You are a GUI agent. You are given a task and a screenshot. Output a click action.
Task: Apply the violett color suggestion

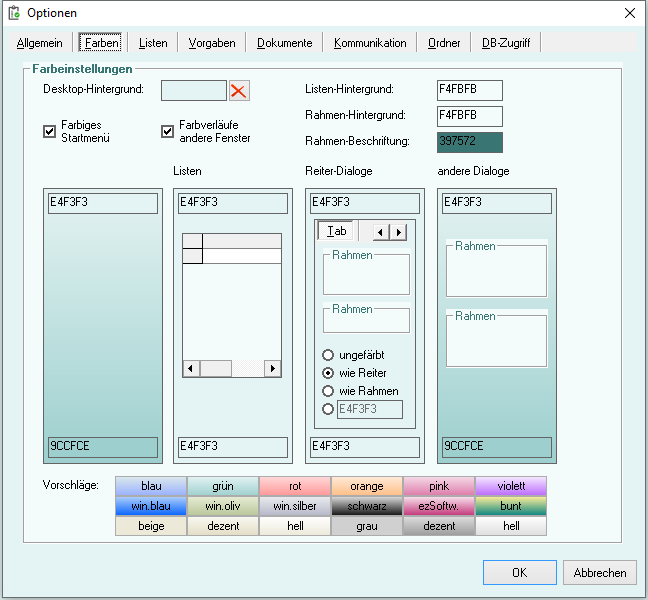pyautogui.click(x=511, y=486)
